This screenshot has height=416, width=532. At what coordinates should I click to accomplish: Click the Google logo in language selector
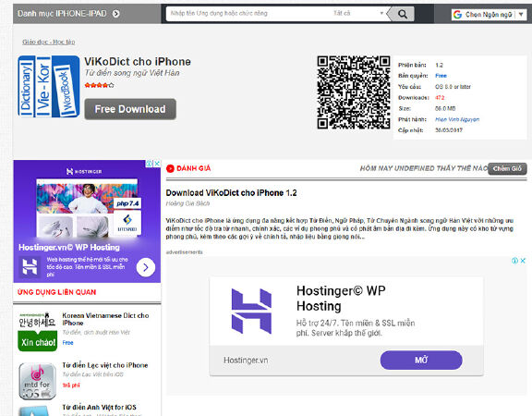[457, 14]
